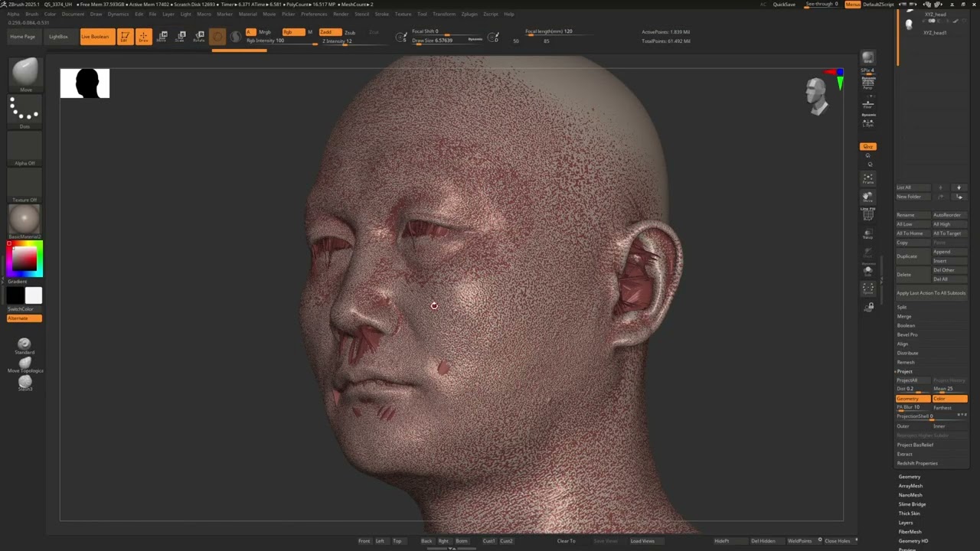Viewport: 980px width, 551px height.
Task: Toggle Persp perspective view
Action: [x=867, y=84]
